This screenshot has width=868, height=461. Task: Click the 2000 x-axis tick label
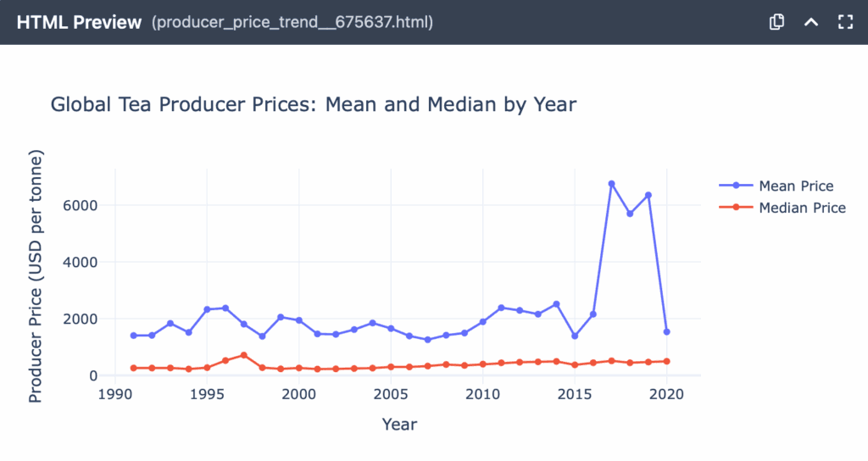pyautogui.click(x=298, y=394)
